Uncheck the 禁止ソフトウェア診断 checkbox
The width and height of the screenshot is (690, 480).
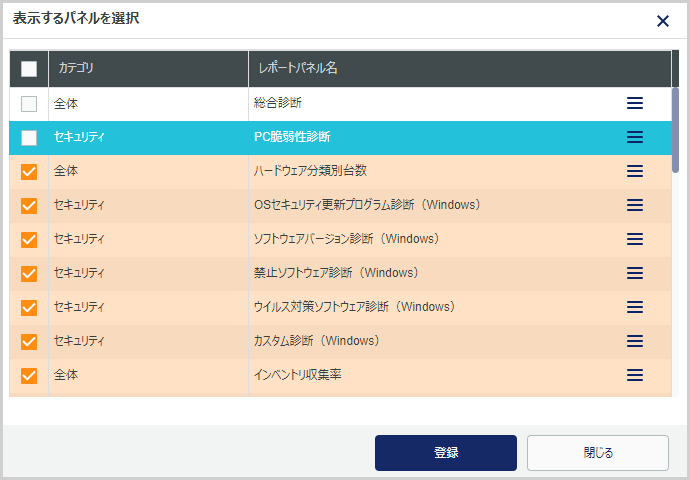[x=29, y=274]
